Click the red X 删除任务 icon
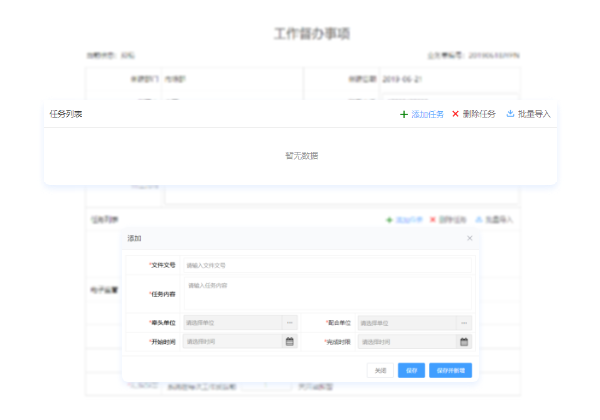This screenshot has width=600, height=420. pyautogui.click(x=456, y=114)
